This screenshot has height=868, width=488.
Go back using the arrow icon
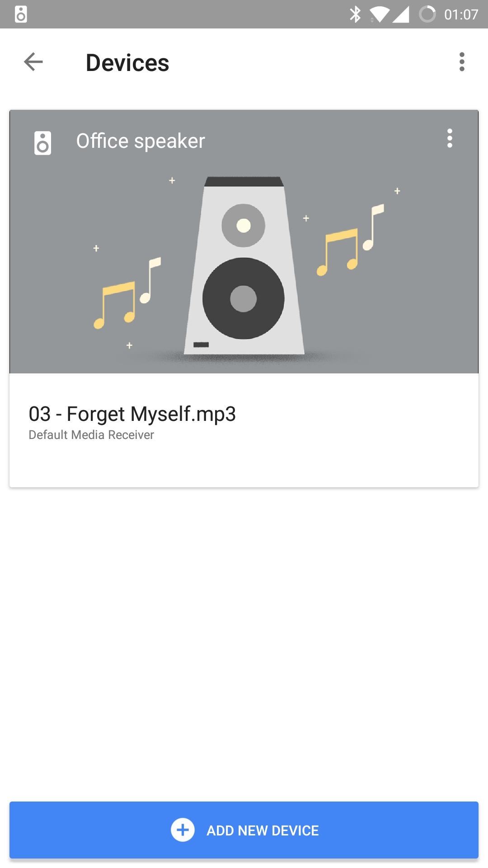[x=33, y=62]
